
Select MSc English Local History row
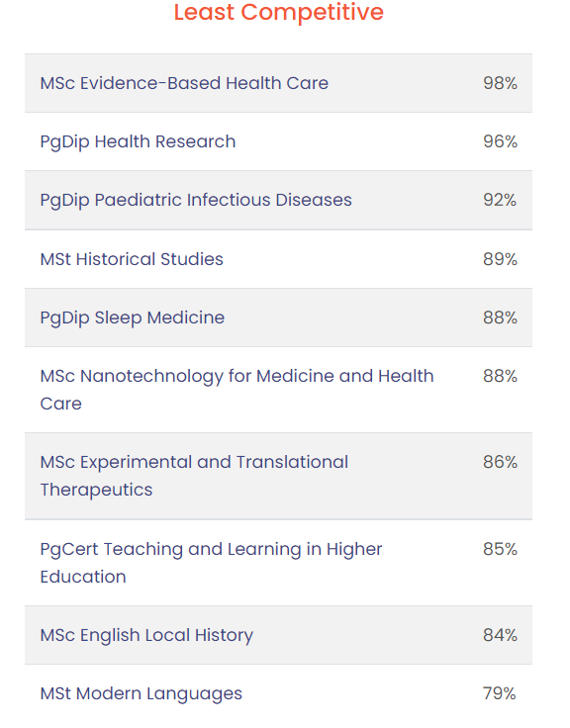pos(278,635)
